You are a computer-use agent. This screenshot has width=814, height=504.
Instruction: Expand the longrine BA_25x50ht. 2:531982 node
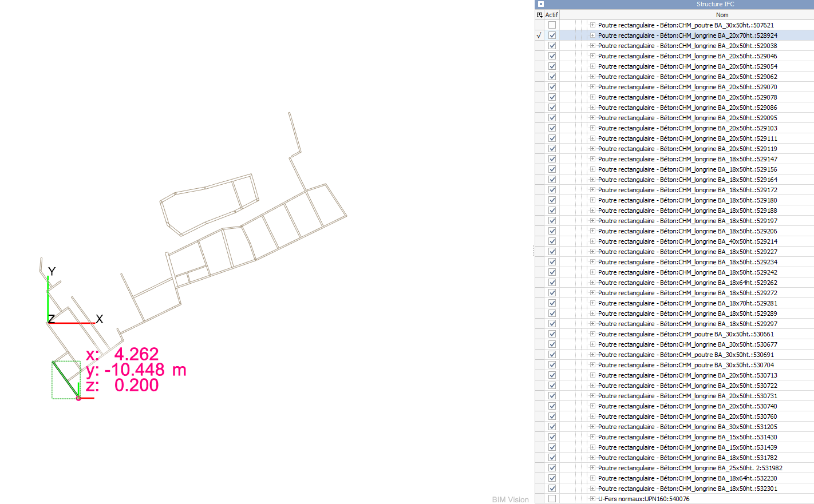[x=592, y=468]
